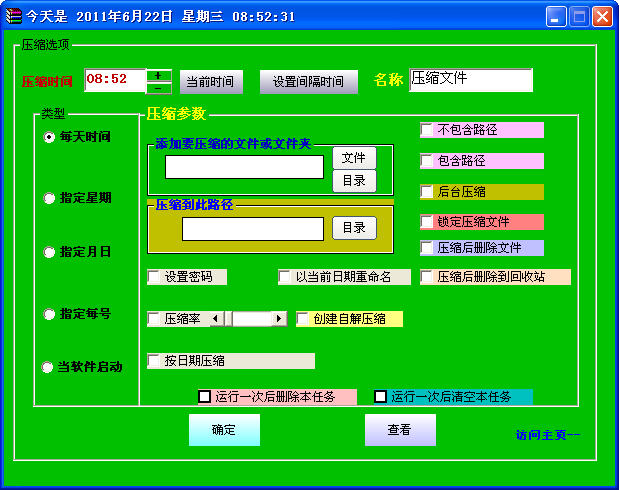Enable the 不包含路径 checkbox
The width and height of the screenshot is (619, 490).
click(427, 130)
